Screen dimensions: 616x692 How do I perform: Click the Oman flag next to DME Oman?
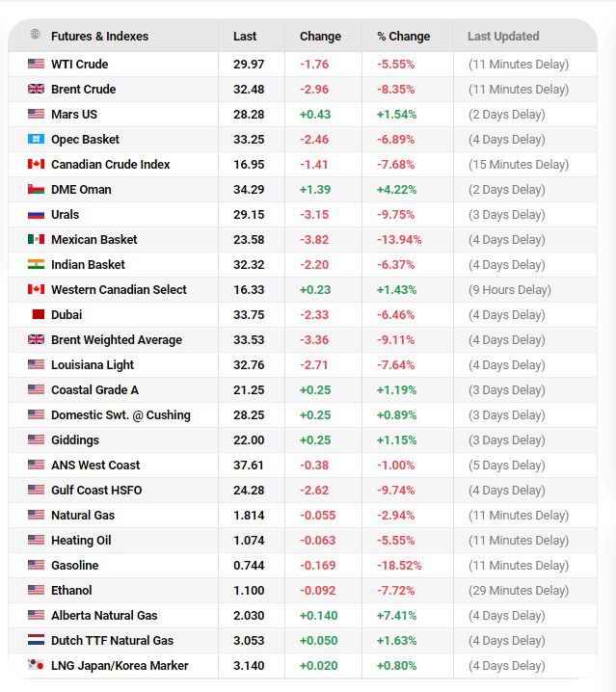click(36, 189)
